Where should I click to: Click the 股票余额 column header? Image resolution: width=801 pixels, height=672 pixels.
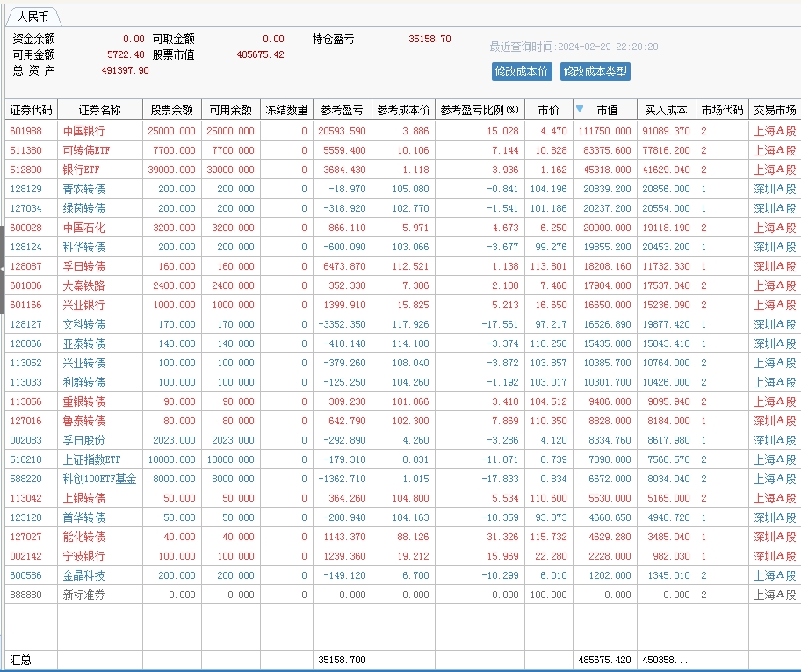click(172, 110)
